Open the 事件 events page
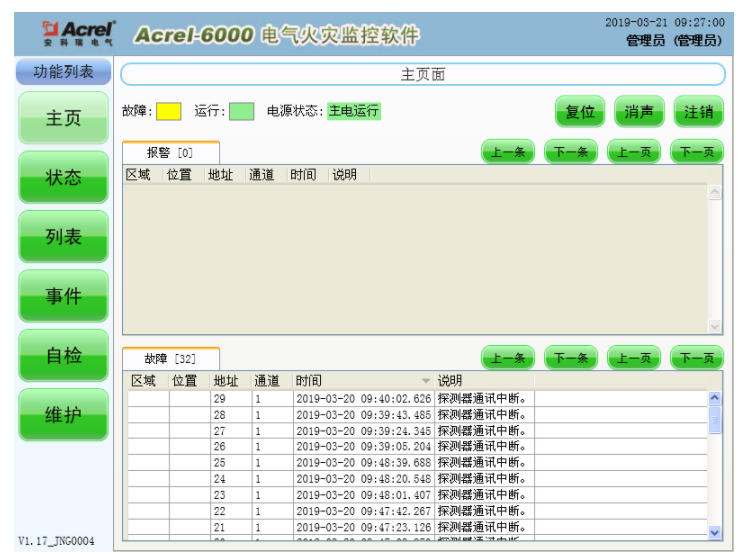The width and height of the screenshot is (744, 555). coord(63,296)
